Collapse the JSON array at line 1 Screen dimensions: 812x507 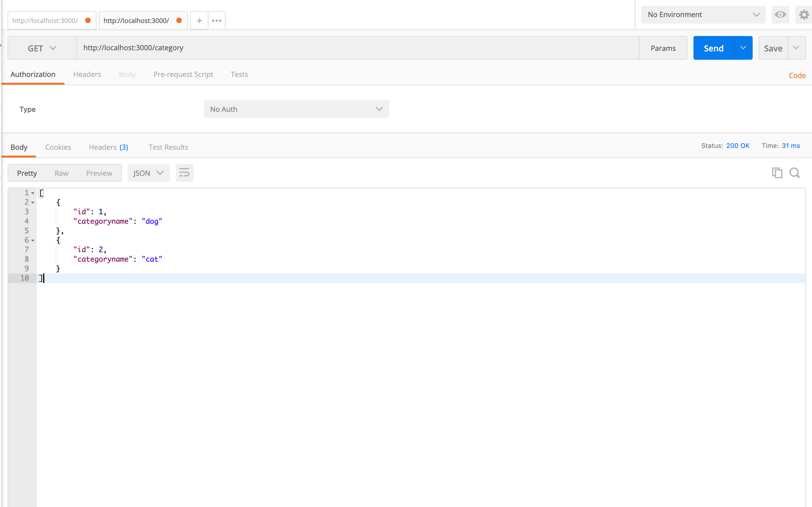pyautogui.click(x=33, y=193)
